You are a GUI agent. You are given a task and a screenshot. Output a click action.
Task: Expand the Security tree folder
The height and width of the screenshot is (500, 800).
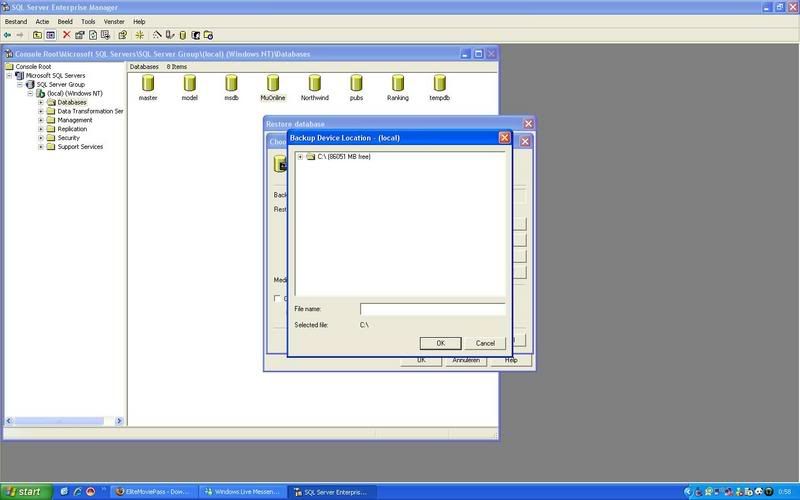(41, 138)
